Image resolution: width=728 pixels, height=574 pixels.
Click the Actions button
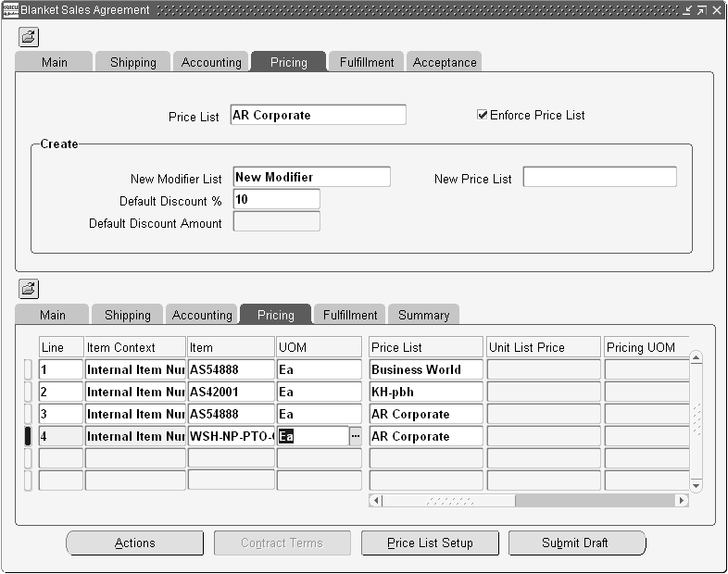[134, 543]
